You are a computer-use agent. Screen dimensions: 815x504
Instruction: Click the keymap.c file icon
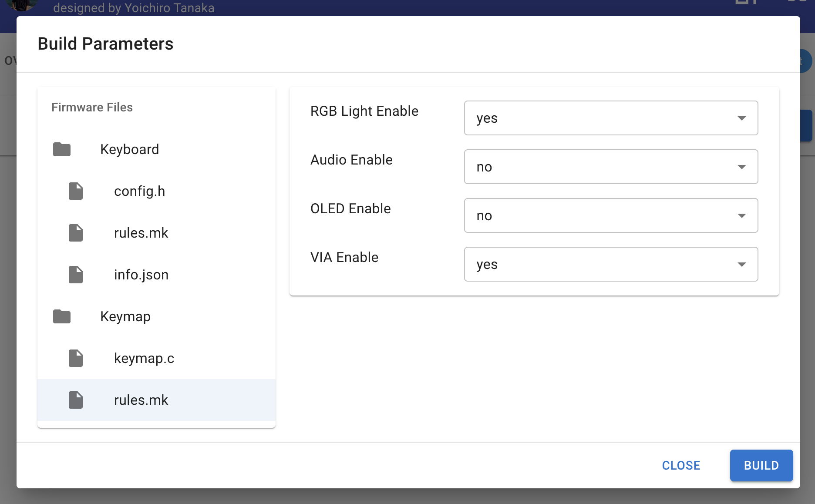[76, 358]
